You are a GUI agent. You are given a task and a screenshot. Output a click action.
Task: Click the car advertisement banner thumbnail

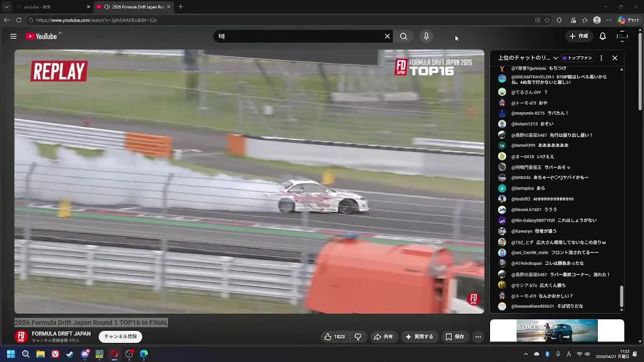pyautogui.click(x=557, y=331)
